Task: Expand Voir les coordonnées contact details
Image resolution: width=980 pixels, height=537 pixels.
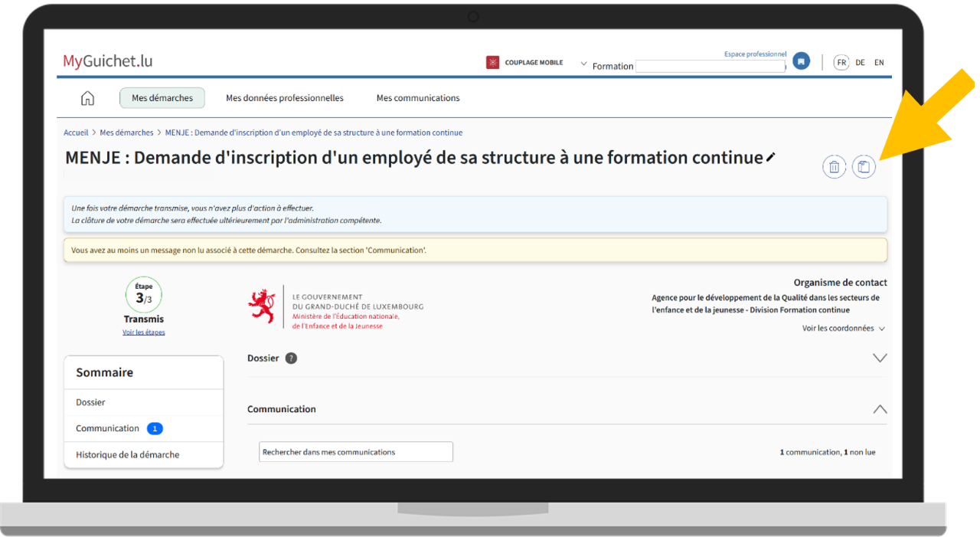Action: [x=843, y=329]
